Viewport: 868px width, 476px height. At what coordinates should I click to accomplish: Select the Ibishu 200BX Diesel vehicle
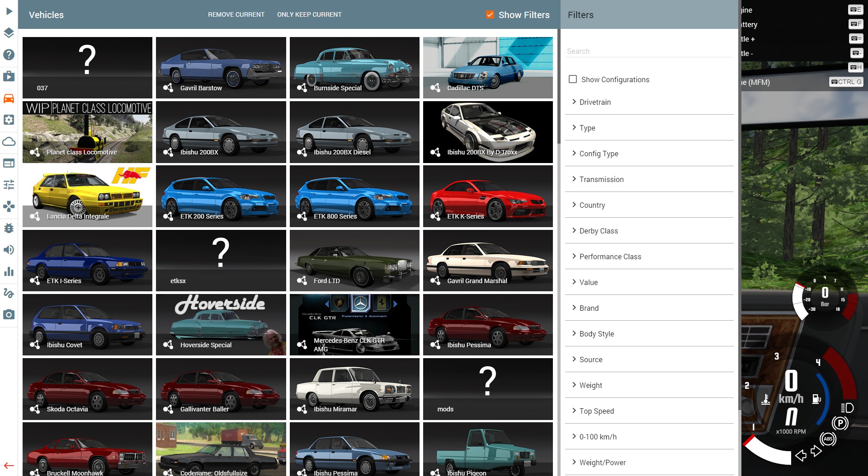pos(354,132)
